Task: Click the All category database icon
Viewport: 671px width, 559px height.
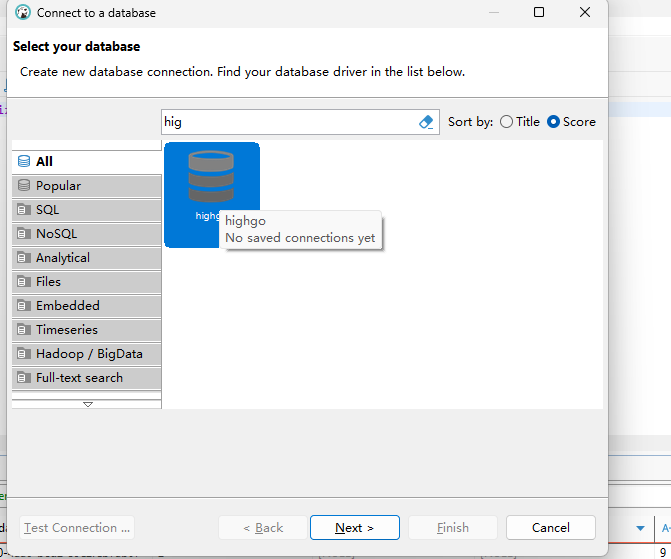Action: 24,161
